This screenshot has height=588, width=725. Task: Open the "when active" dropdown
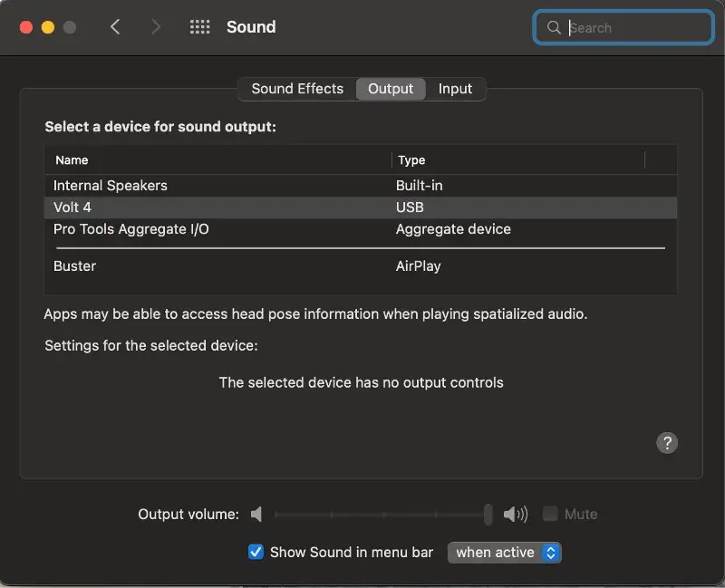(x=504, y=552)
